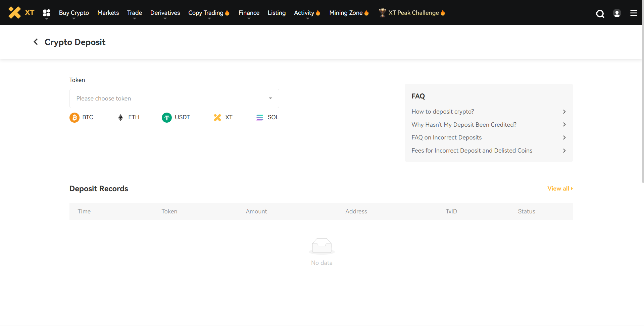Open the 'Please choose token' dropdown
Screen dimensions: 644x326
(174, 98)
